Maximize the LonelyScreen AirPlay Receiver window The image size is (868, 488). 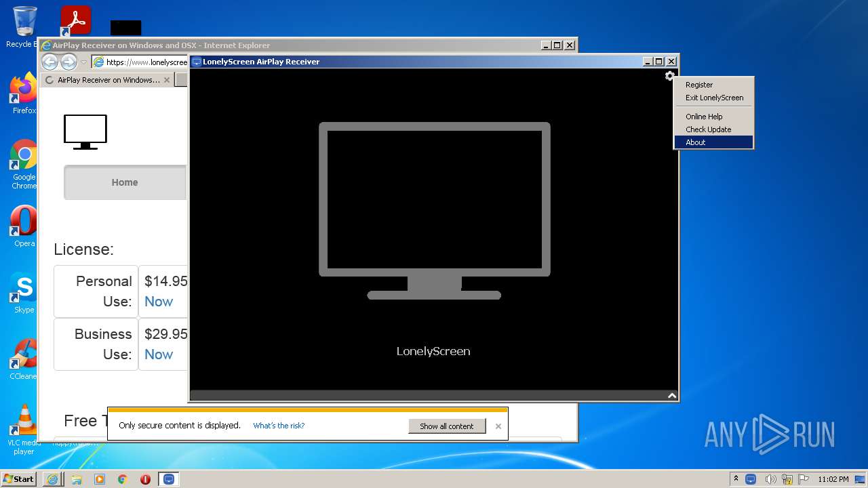pos(659,62)
